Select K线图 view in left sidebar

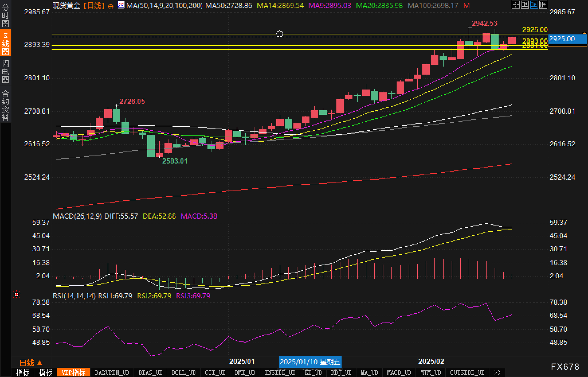pyautogui.click(x=5, y=43)
